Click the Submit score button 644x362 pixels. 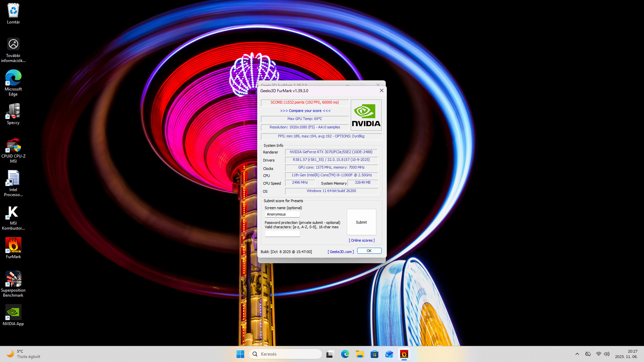pyautogui.click(x=361, y=222)
